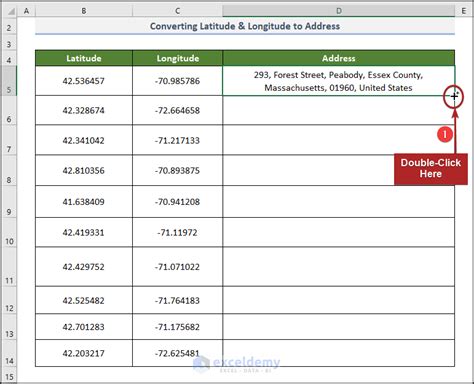This screenshot has height=384, width=474.
Task: Select row 8 header
Action: (x=9, y=171)
